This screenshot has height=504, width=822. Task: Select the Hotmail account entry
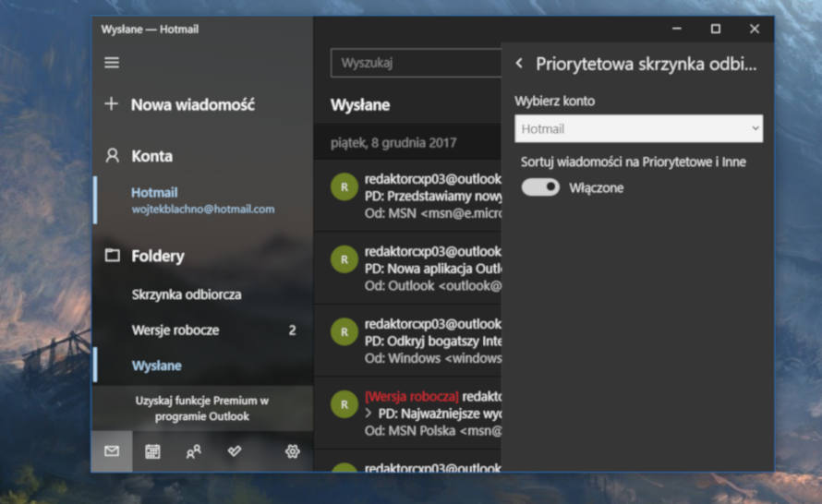[203, 199]
